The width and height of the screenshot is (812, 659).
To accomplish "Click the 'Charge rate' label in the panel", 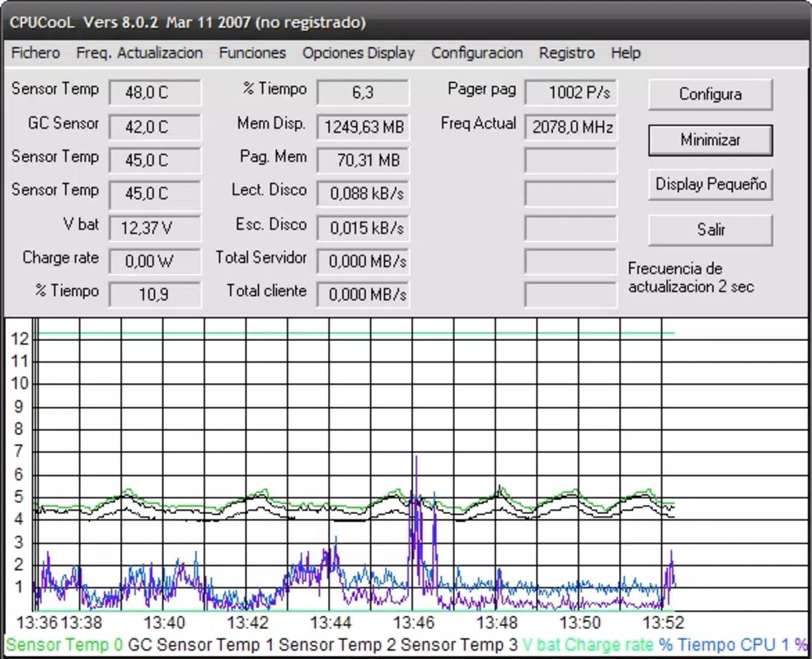I will (x=60, y=258).
